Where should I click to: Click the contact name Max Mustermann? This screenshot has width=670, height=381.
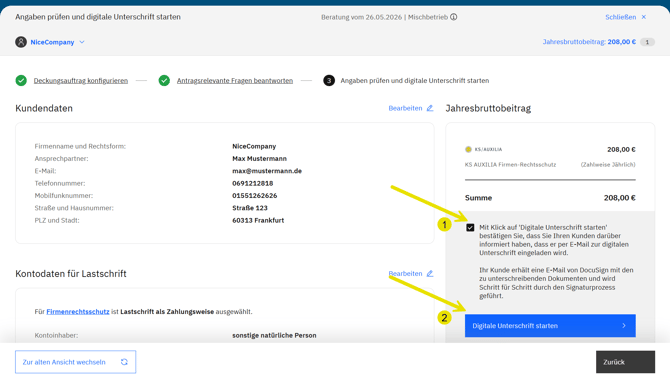pos(259,158)
